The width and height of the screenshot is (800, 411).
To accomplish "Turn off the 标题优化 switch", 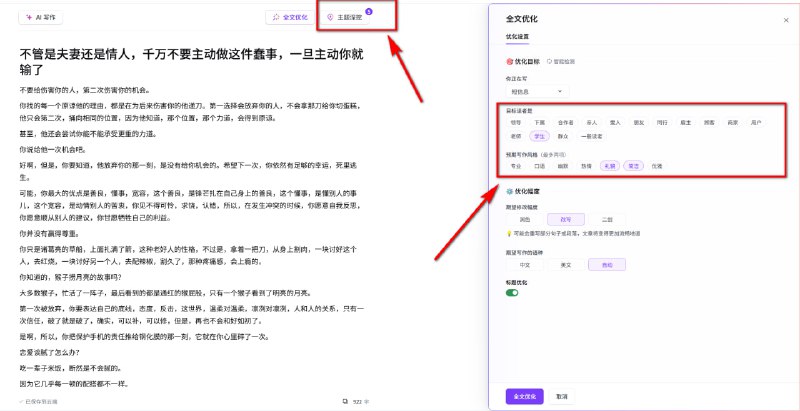I will coord(512,292).
